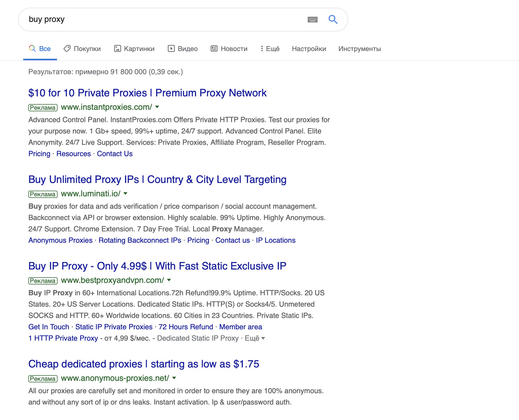Image resolution: width=519 pixels, height=420 pixels.
Task: Expand dropdown arrow next to www.instantproxies.com/
Action: pos(157,107)
